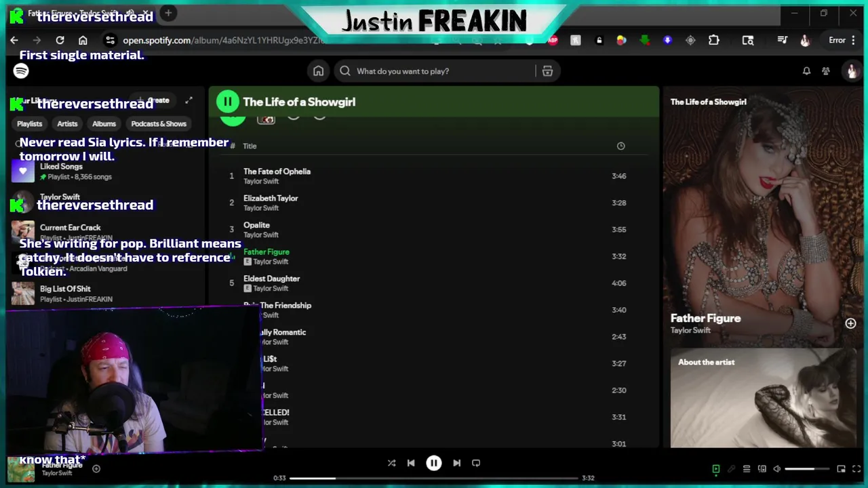
Task: Open browser profile avatar
Action: [x=805, y=40]
